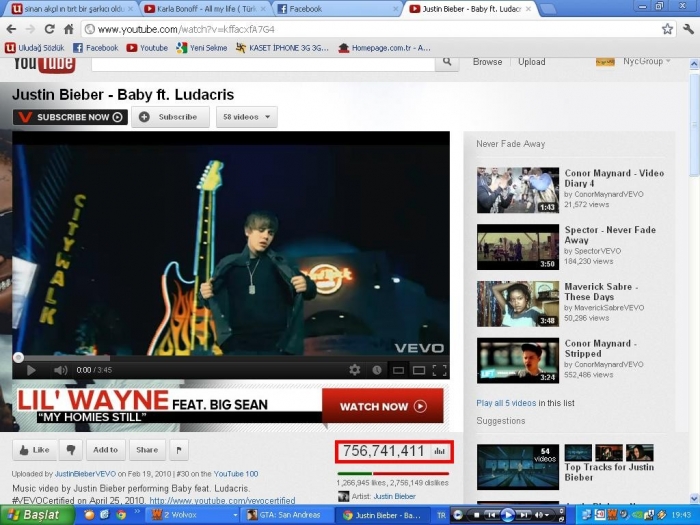Switch to Wolvox taskbar group
The width and height of the screenshot is (700, 525).
tap(193, 515)
